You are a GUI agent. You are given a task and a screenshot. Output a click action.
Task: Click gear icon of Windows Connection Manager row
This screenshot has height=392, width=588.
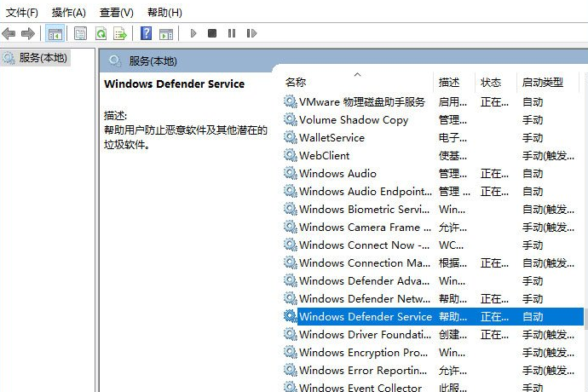pos(291,262)
